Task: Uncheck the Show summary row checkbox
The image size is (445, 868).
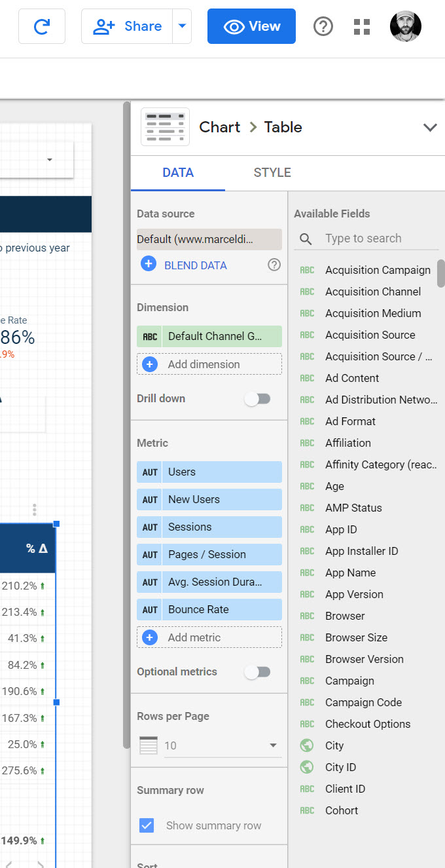Action: click(147, 825)
